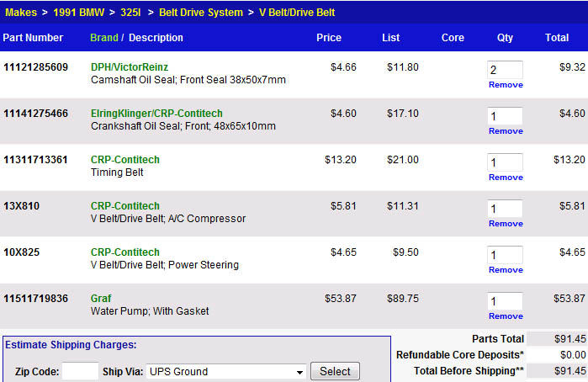The image size is (588, 382).
Task: Sort by the Brand column header
Action: pos(103,38)
